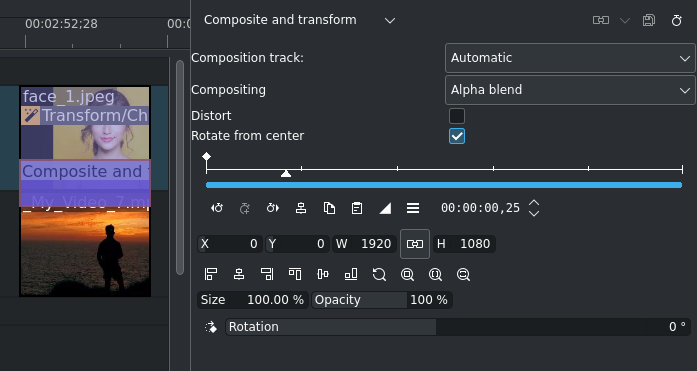
Task: Click the Rotation slider bar
Action: pos(458,327)
